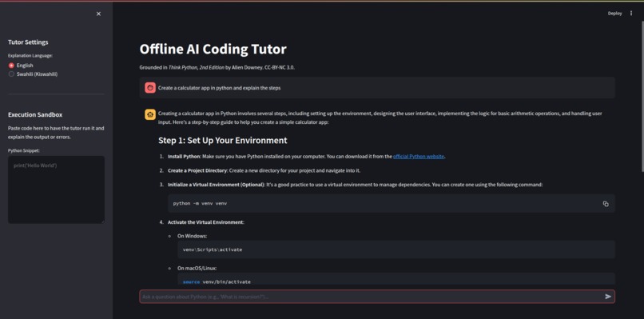The height and width of the screenshot is (319, 644).
Task: Click the Deploy button
Action: point(615,13)
